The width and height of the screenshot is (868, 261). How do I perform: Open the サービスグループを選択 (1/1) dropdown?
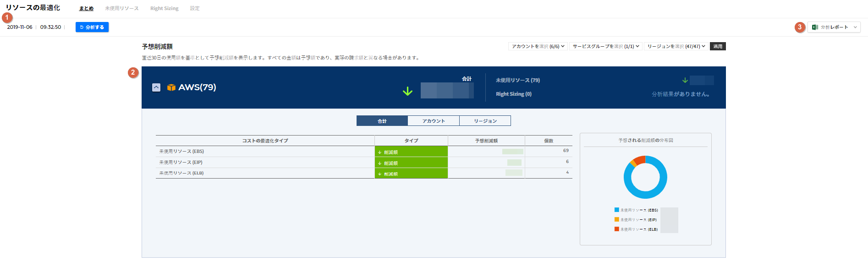tap(605, 47)
